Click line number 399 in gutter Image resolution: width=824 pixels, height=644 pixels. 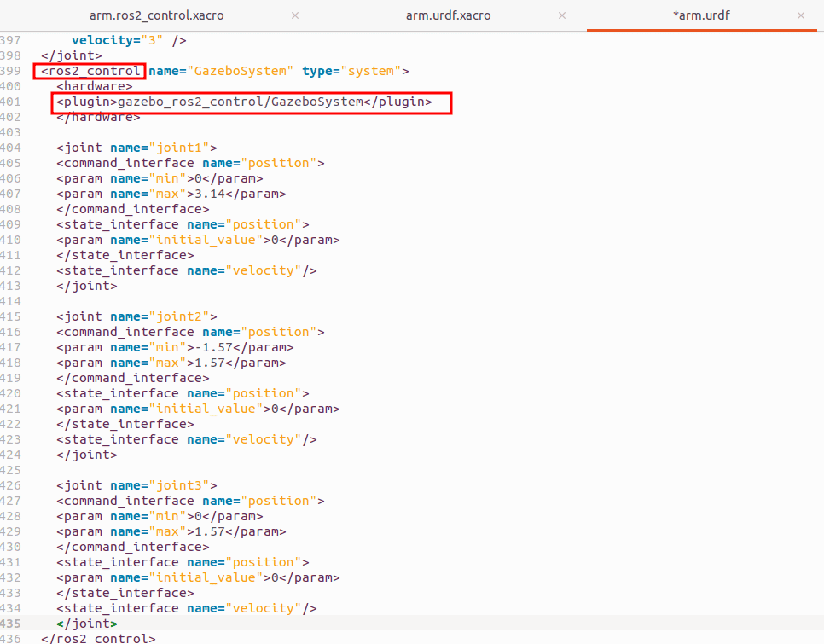click(11, 71)
